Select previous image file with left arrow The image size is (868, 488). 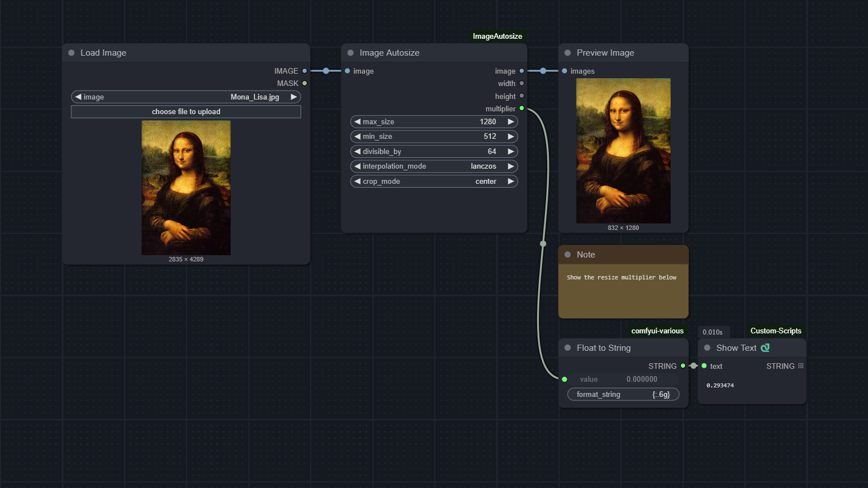point(78,97)
